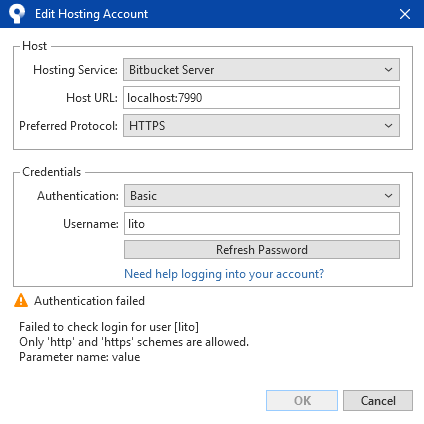424x424 pixels.
Task: Click the 'Host' group heading
Action: 34,46
